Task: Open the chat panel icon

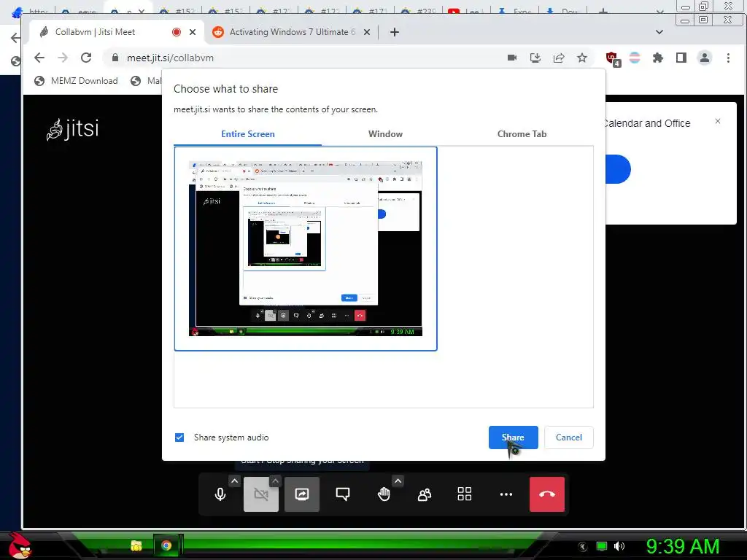Action: coord(343,494)
